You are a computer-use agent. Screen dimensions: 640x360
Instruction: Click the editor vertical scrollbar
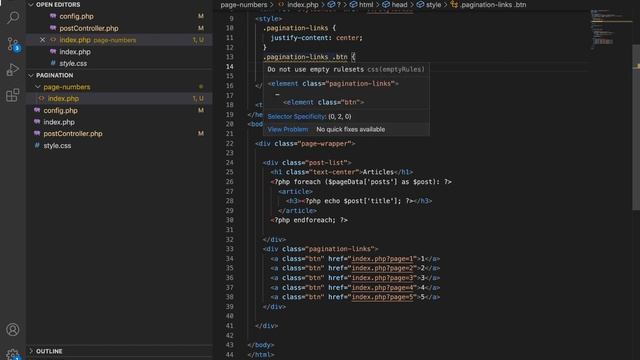click(x=636, y=127)
